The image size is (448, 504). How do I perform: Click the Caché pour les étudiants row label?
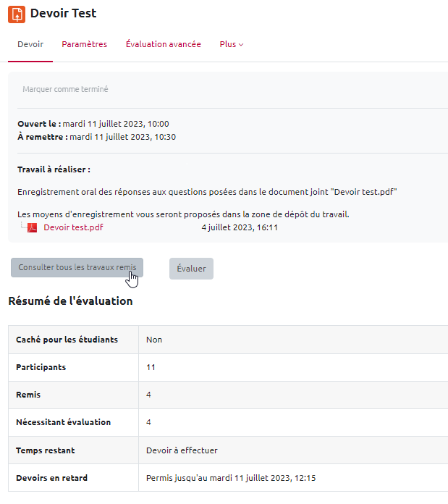[x=67, y=340]
